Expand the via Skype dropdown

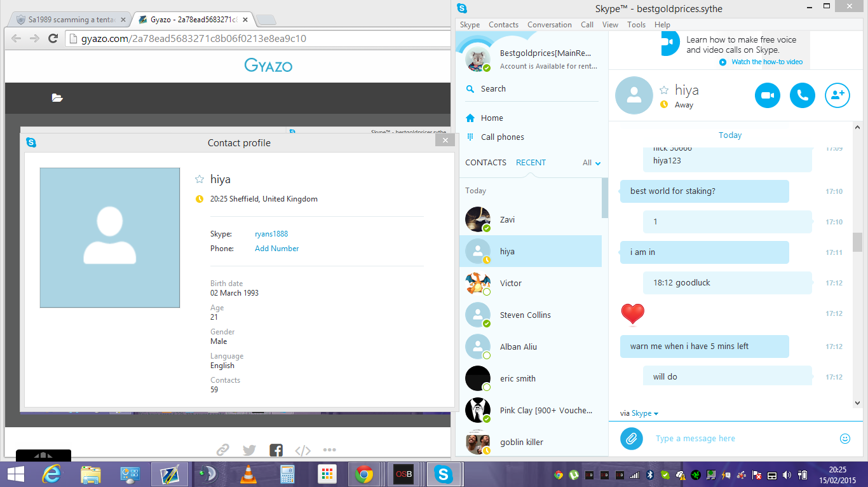click(644, 413)
